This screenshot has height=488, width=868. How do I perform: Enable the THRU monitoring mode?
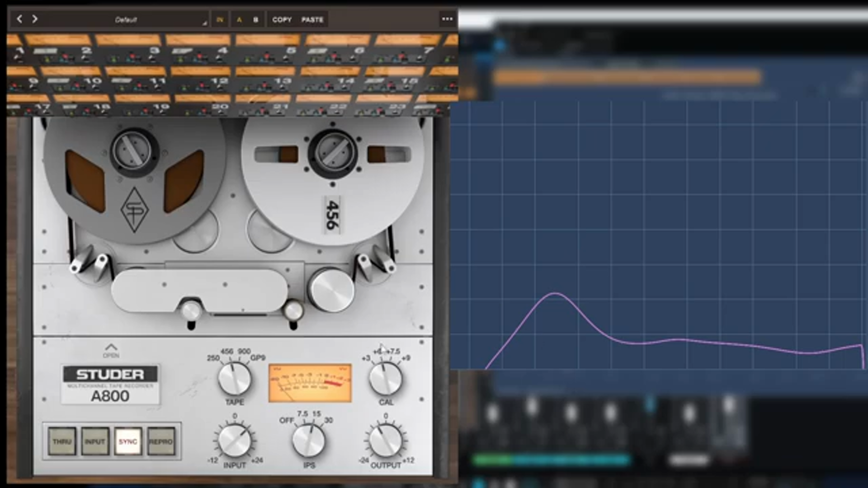(x=61, y=441)
